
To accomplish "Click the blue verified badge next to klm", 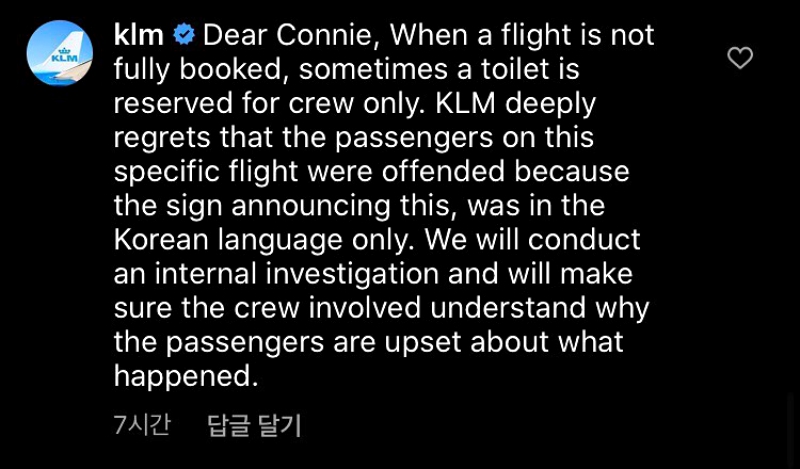I will [x=184, y=35].
